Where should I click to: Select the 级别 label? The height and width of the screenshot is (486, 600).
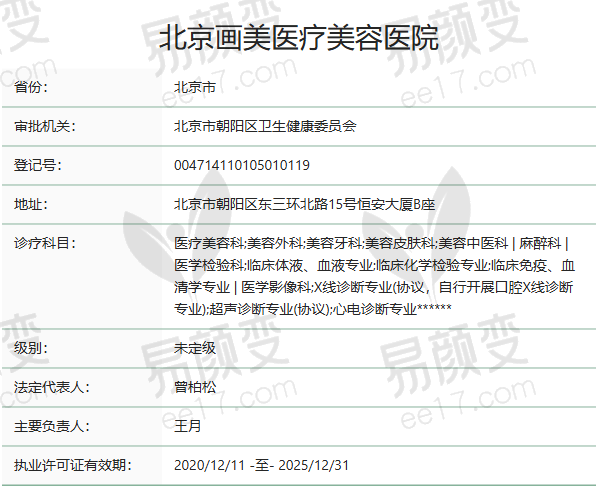[x=31, y=348]
